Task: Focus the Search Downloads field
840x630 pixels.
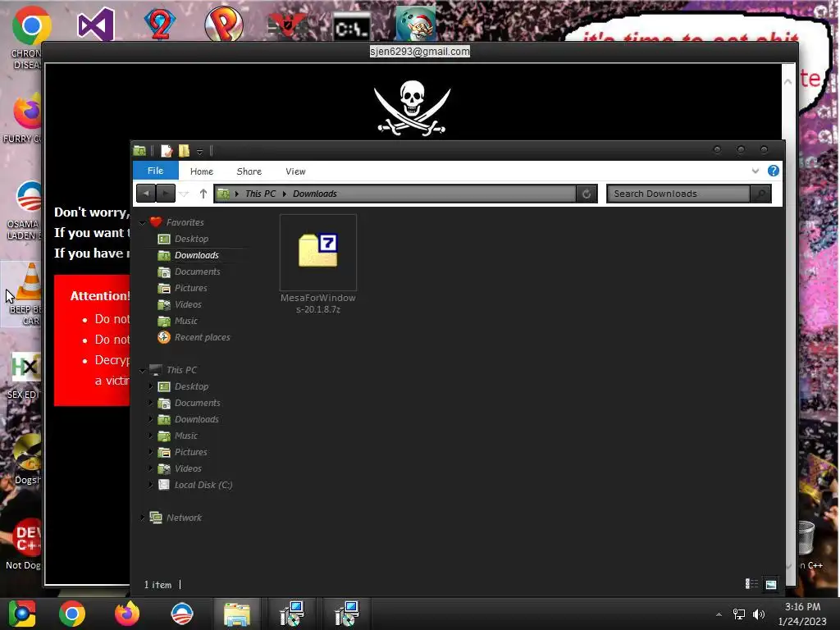Action: pyautogui.click(x=678, y=194)
